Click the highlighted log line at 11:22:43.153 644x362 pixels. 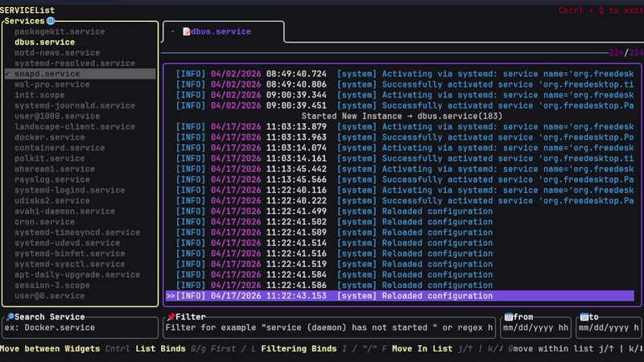(400, 296)
